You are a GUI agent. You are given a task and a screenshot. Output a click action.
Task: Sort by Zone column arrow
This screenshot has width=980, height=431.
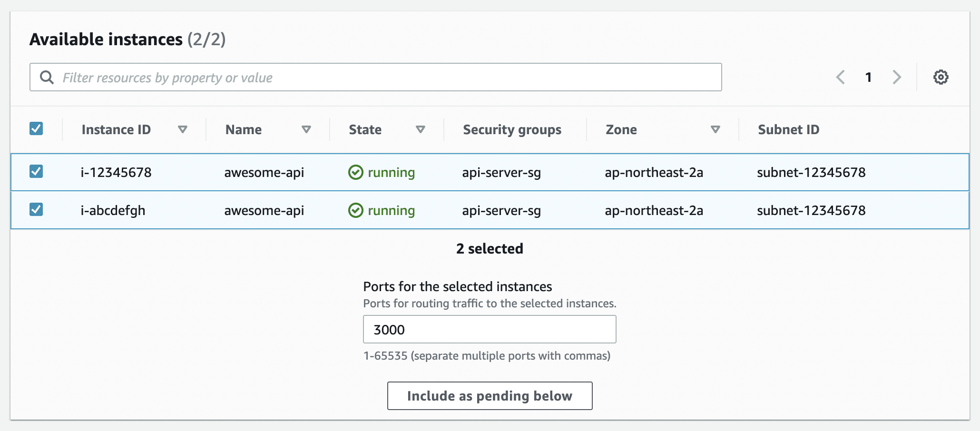point(715,129)
